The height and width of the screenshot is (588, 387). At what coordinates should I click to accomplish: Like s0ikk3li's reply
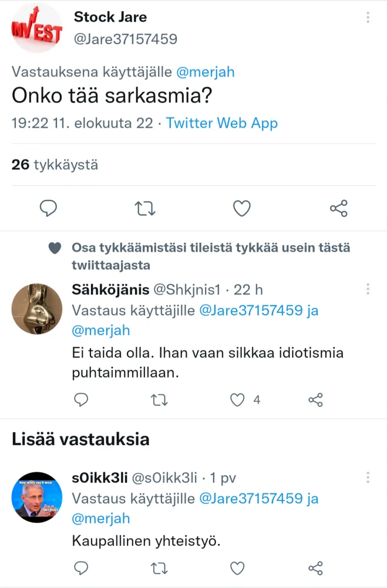click(237, 568)
